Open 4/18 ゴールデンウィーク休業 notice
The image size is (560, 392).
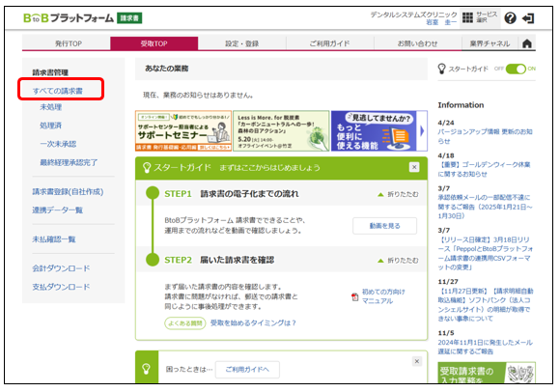click(x=485, y=169)
